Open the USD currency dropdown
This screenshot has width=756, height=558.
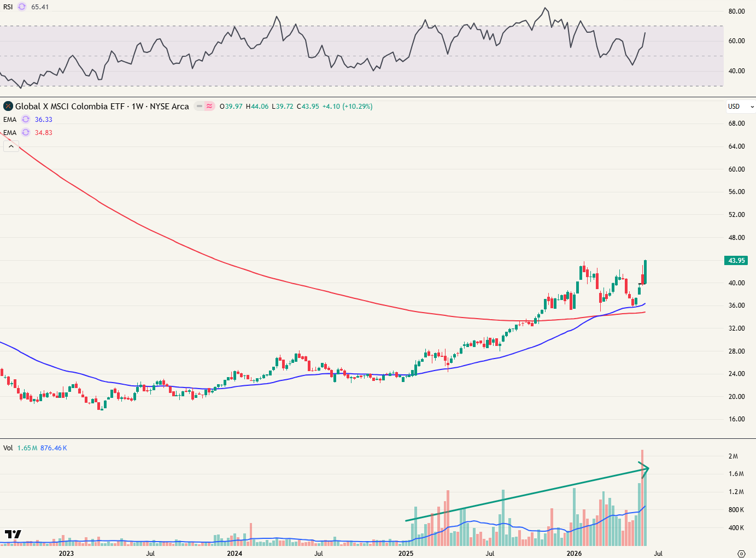click(x=741, y=107)
